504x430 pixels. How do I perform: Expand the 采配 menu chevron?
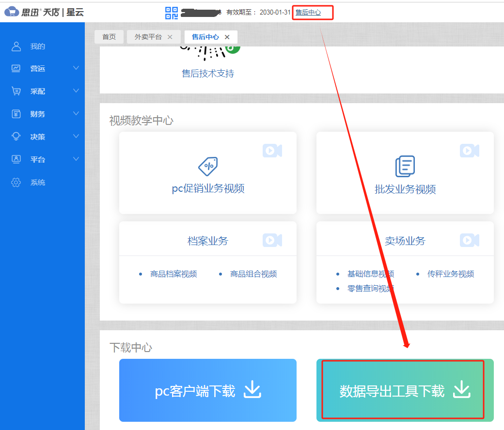point(76,91)
